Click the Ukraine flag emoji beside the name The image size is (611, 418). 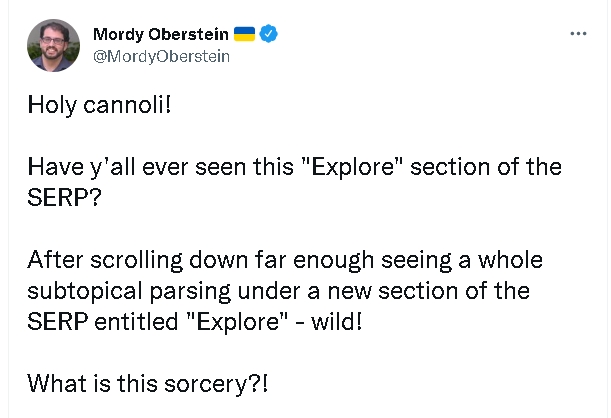245,34
